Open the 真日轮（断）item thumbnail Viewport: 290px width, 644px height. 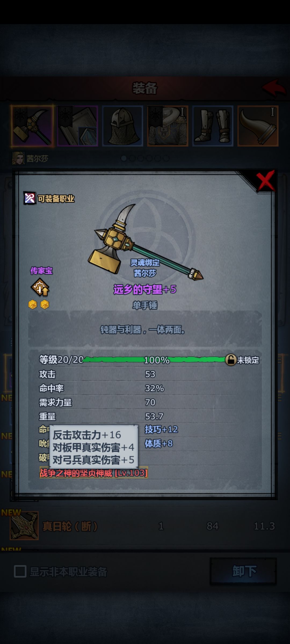tap(24, 526)
